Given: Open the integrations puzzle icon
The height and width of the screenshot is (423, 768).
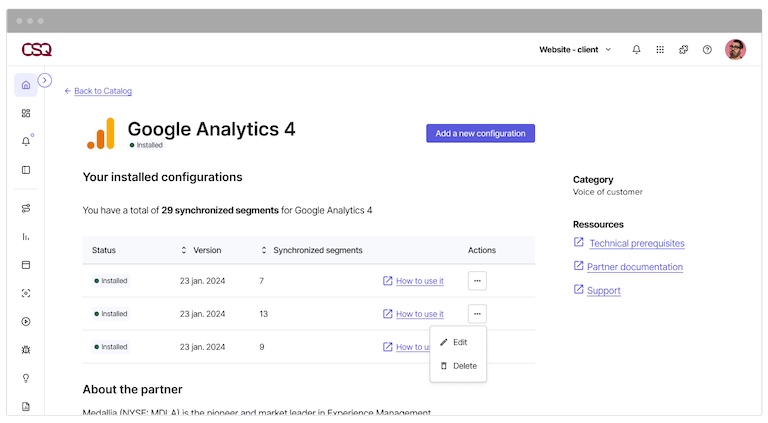Looking at the screenshot, I should 683,49.
